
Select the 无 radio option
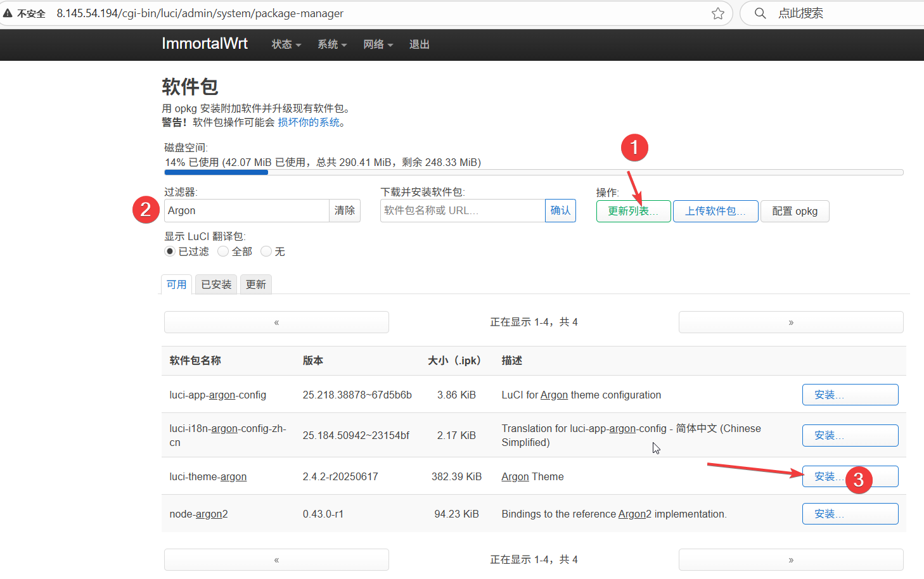pyautogui.click(x=266, y=251)
